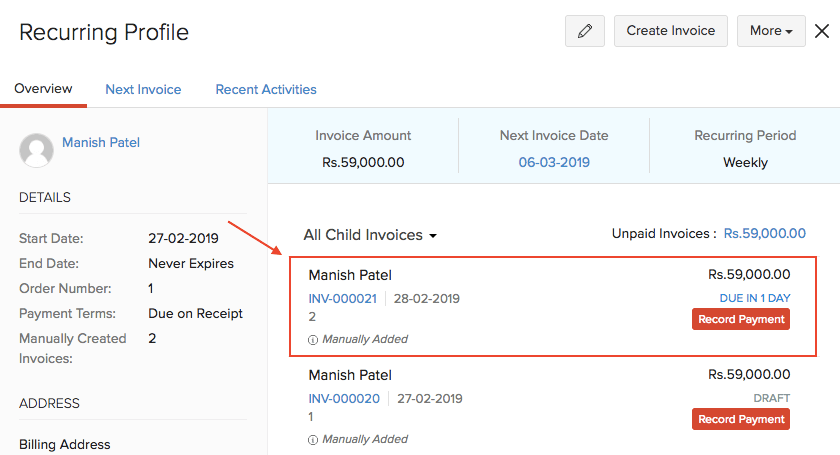The image size is (840, 455).
Task: Click the pencil edit icon
Action: [x=585, y=31]
